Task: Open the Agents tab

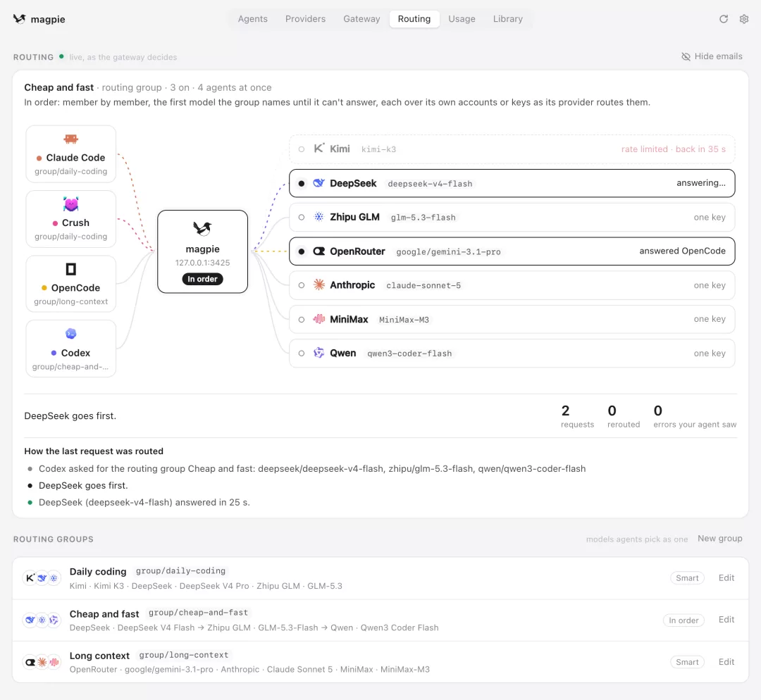Action: click(x=252, y=19)
